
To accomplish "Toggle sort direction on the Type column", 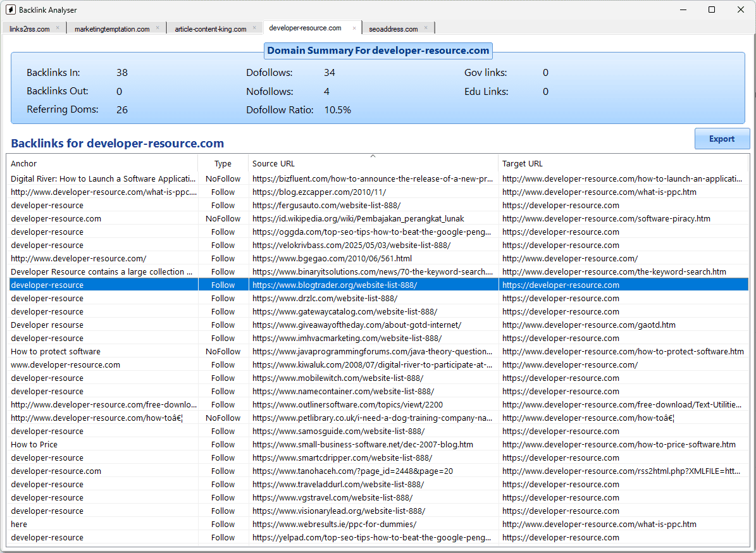I will [x=223, y=163].
